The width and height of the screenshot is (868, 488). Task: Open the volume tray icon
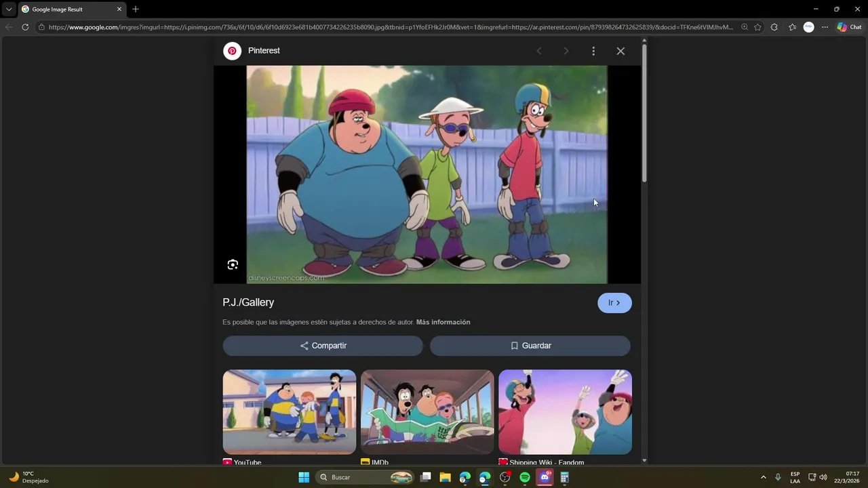pyautogui.click(x=823, y=477)
